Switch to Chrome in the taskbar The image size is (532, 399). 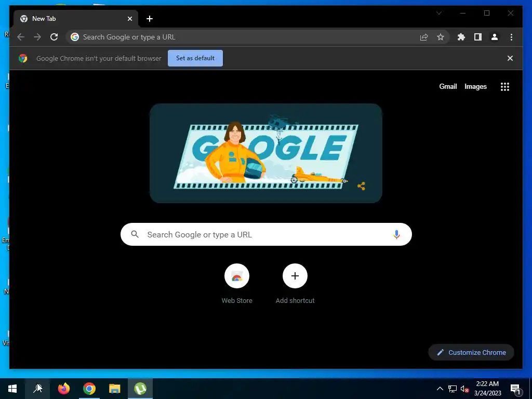pos(89,389)
